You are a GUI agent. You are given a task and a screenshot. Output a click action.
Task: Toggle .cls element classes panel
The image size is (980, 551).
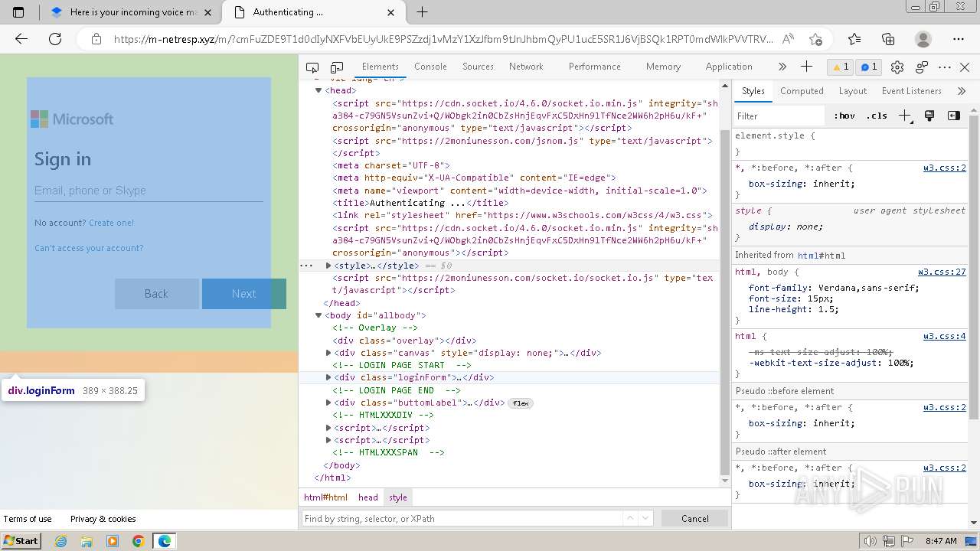877,116
